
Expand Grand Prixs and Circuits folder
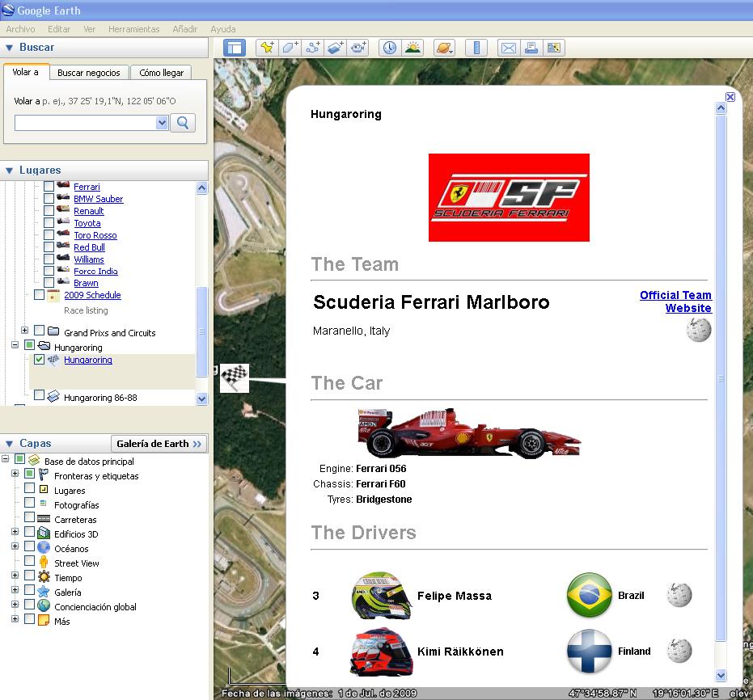[24, 331]
